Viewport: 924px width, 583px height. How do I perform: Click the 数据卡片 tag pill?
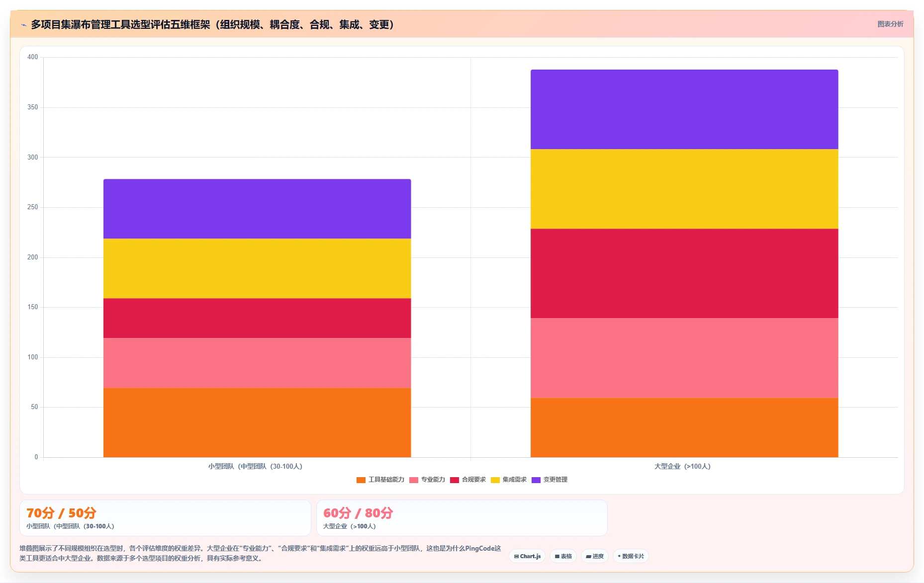(x=631, y=556)
